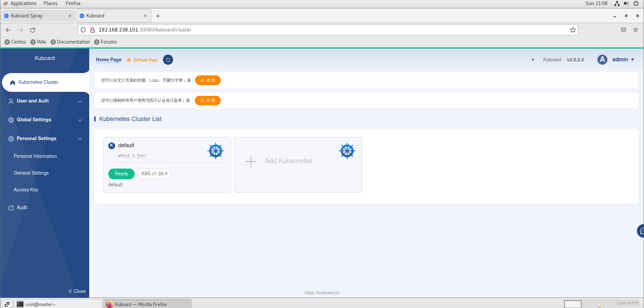This screenshot has width=644, height=308.
Task: Open Firefox application menu hamburger icon
Action: pos(636,30)
